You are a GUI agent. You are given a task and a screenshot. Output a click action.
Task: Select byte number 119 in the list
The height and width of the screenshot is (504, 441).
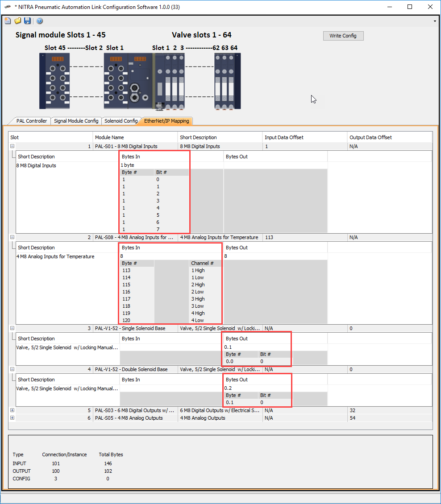(126, 313)
